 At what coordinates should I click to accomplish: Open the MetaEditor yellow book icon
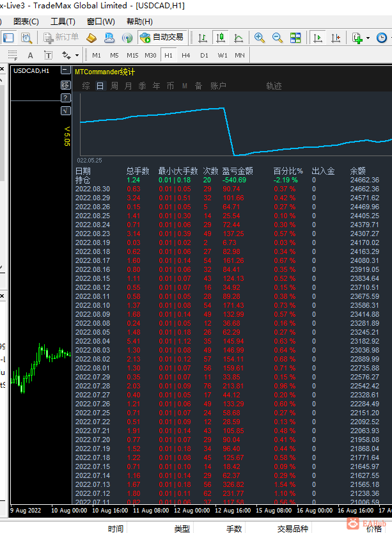91,38
